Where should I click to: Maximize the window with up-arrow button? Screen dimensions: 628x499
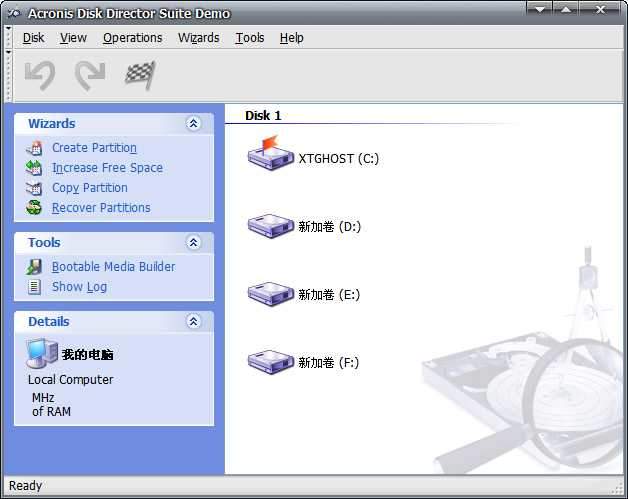(x=566, y=9)
